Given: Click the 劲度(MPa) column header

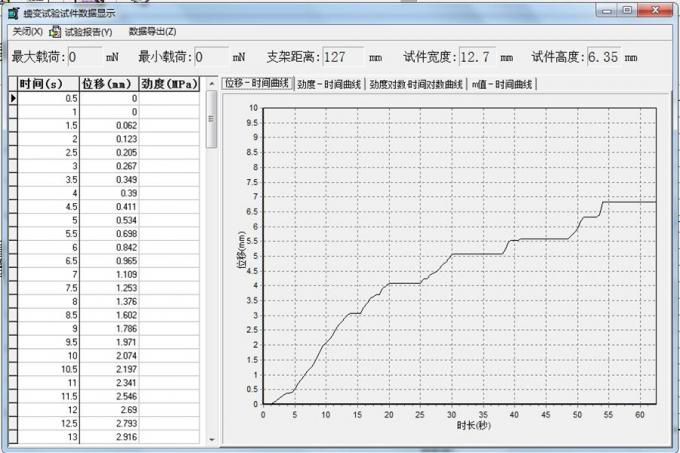Looking at the screenshot, I should click(169, 83).
